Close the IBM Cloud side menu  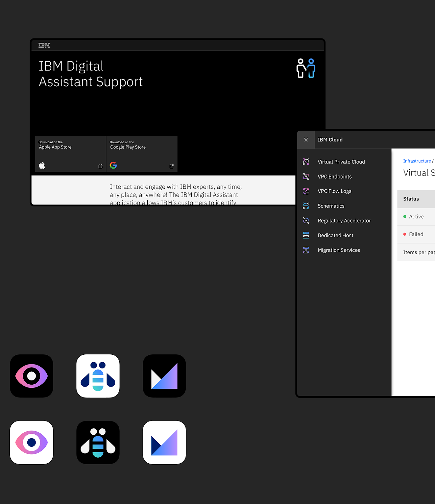[x=306, y=140]
